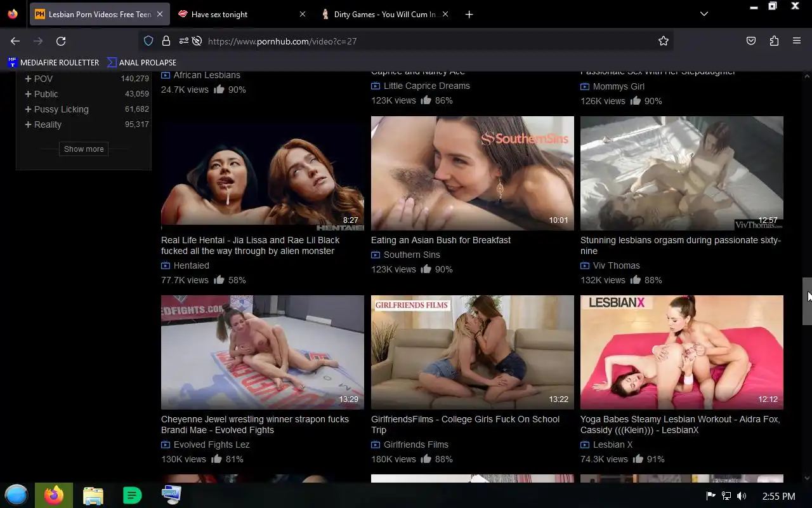Select the first tab with PH icon
The image size is (812, 508).
99,14
